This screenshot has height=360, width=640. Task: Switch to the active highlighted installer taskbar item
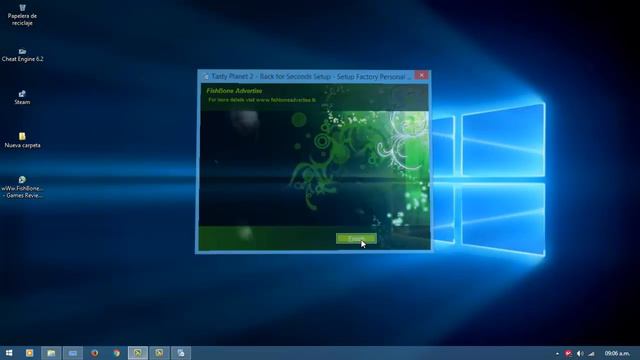click(x=138, y=353)
